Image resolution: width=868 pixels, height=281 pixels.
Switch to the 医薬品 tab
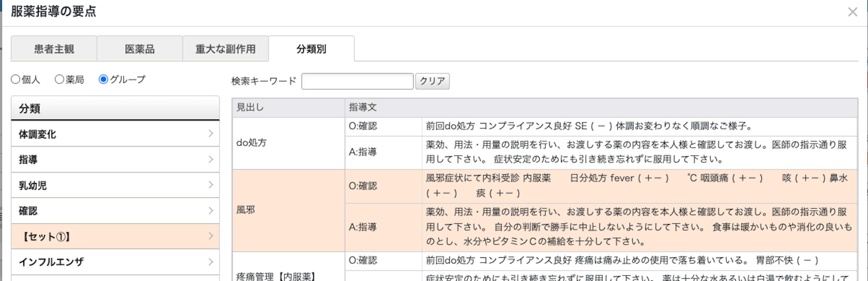[x=140, y=49]
